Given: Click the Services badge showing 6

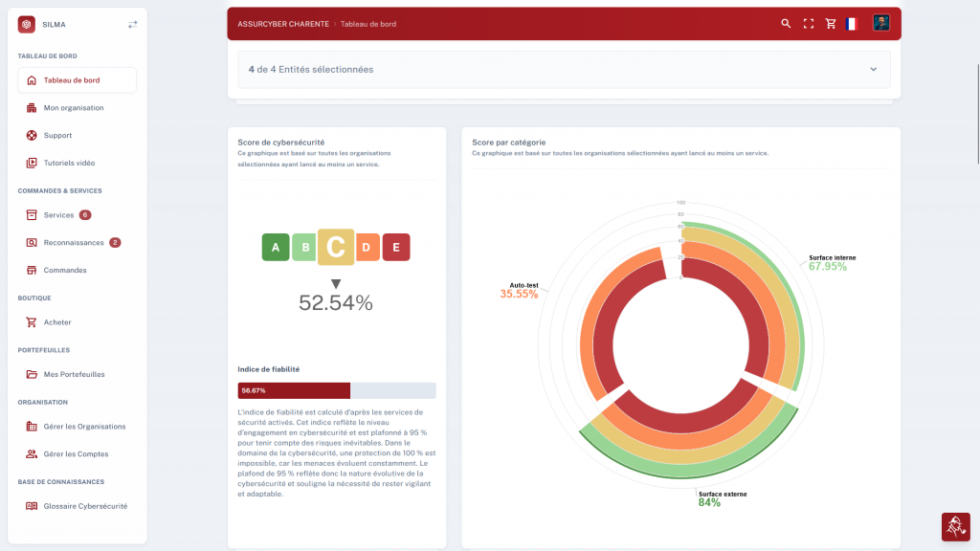Looking at the screenshot, I should pyautogui.click(x=85, y=215).
